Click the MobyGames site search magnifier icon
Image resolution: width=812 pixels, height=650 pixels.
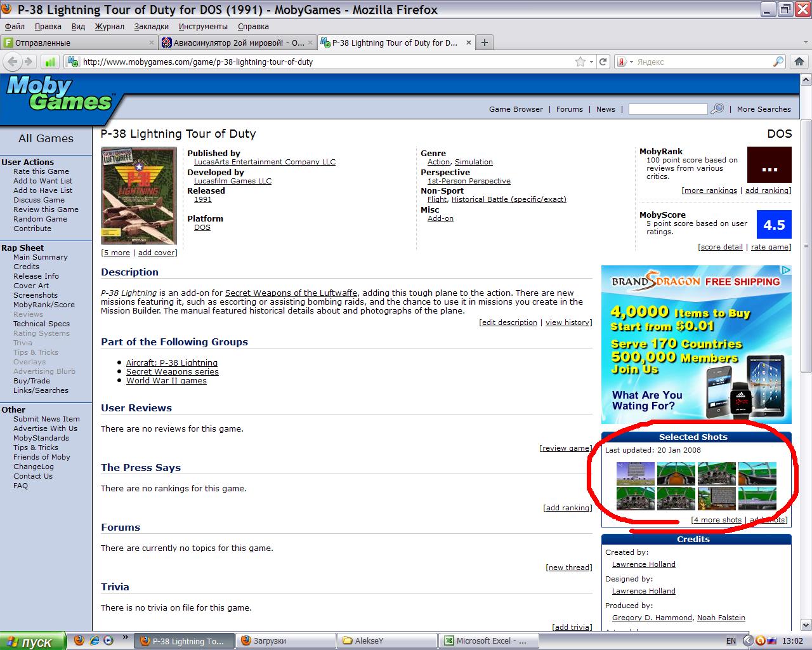(x=717, y=109)
